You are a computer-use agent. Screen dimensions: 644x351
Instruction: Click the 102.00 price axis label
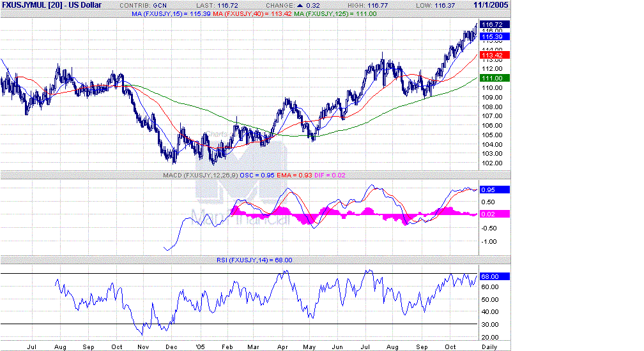coord(492,163)
